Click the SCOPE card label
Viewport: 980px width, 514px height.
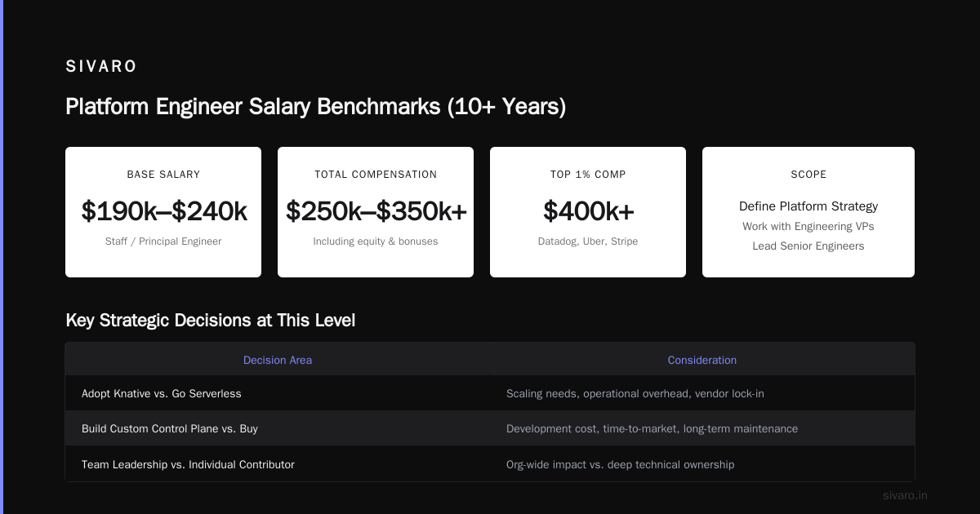pyautogui.click(x=808, y=175)
